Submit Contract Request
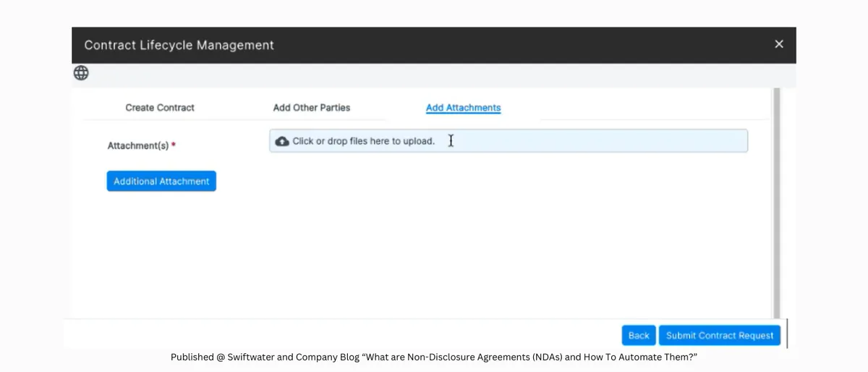This screenshot has height=372, width=868. tap(720, 335)
